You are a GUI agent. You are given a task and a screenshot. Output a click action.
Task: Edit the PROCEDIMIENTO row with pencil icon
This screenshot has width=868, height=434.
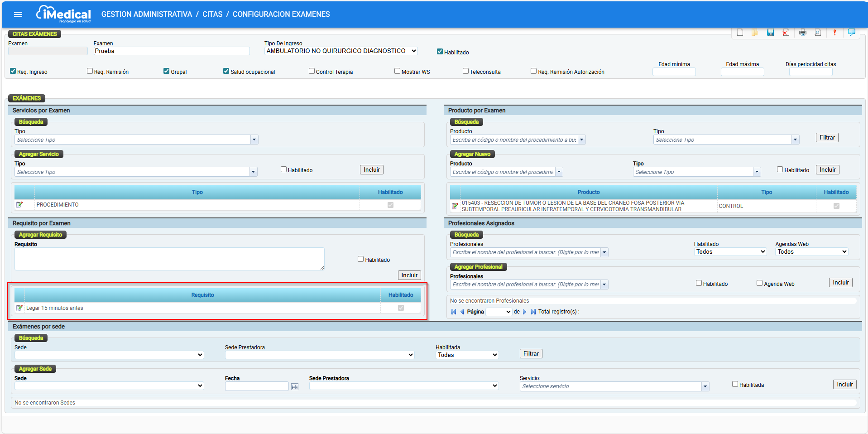point(19,205)
